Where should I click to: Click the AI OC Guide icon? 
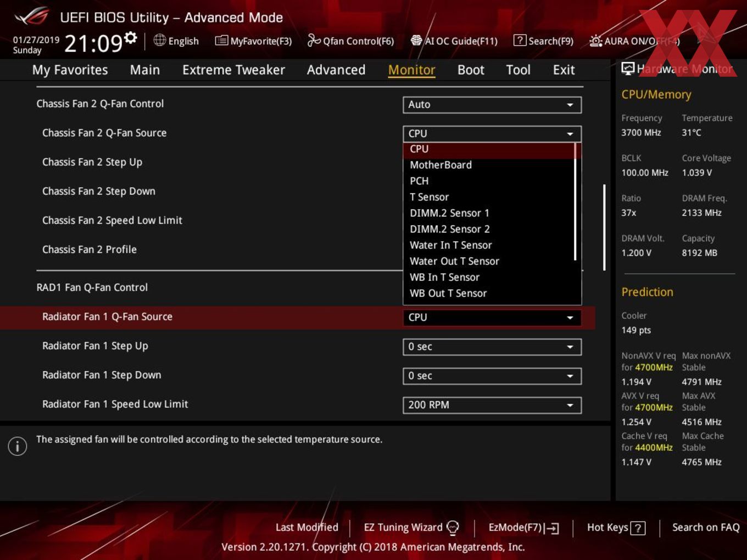(416, 41)
